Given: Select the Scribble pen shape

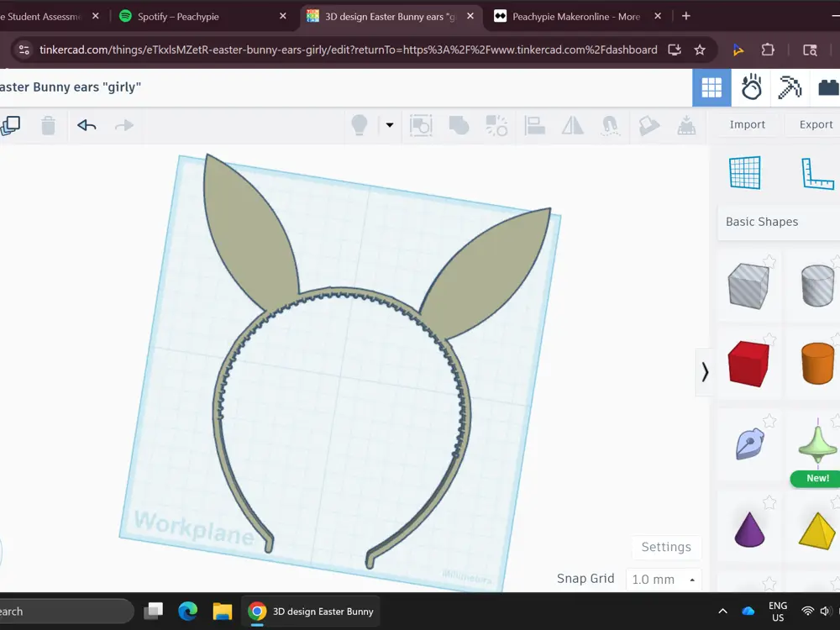Looking at the screenshot, I should pos(749,444).
